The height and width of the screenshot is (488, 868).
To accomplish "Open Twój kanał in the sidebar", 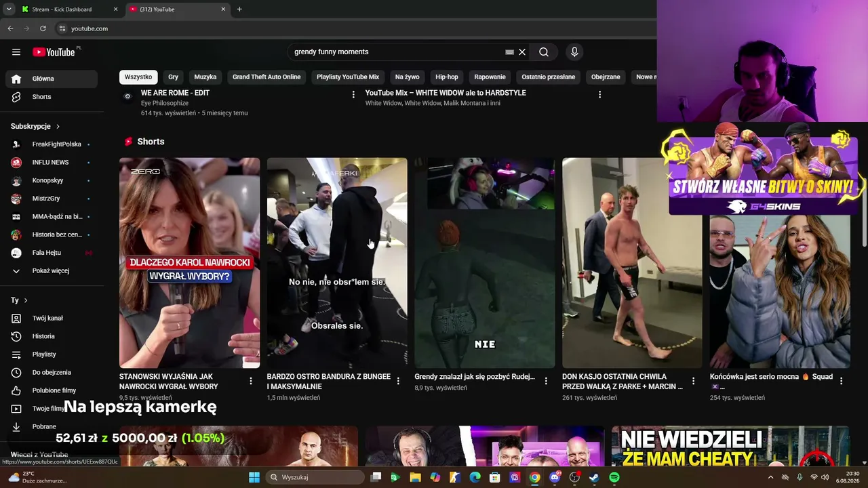I will tap(52, 319).
